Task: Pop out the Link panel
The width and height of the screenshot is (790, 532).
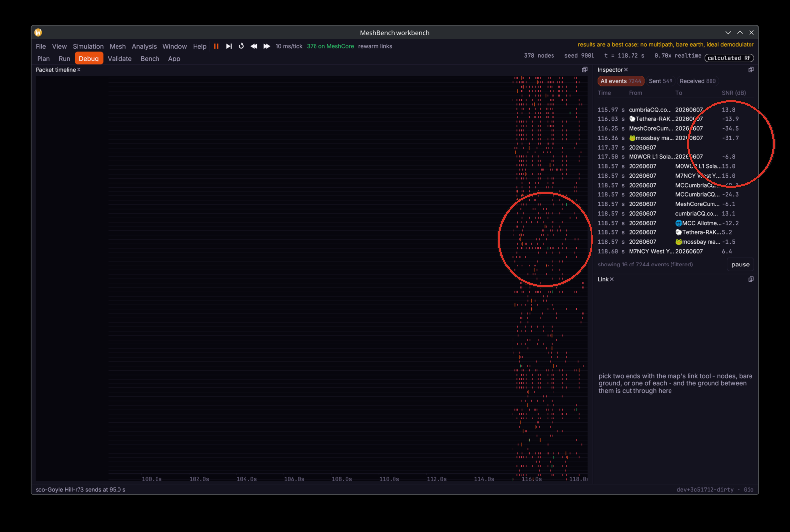Action: 751,279
